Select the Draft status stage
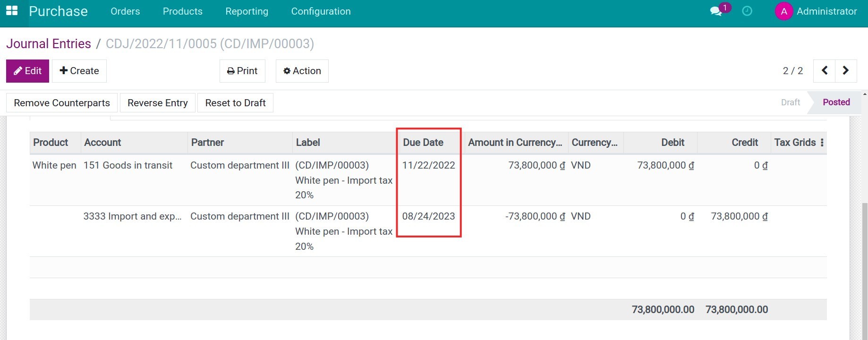The width and height of the screenshot is (868, 340). pos(790,102)
